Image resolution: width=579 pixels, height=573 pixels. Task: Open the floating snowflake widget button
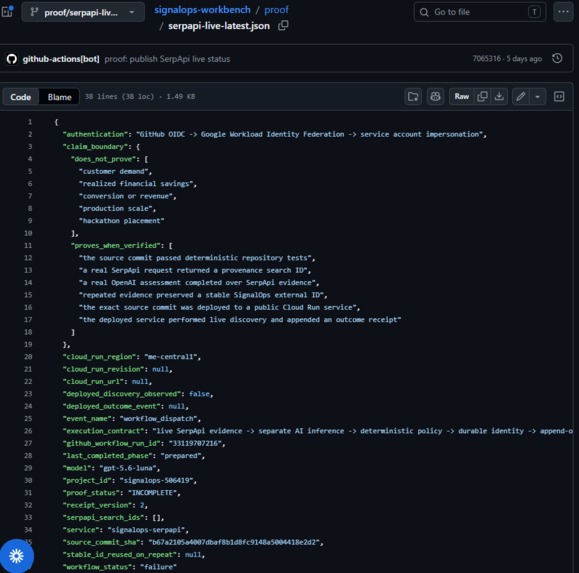(16, 556)
